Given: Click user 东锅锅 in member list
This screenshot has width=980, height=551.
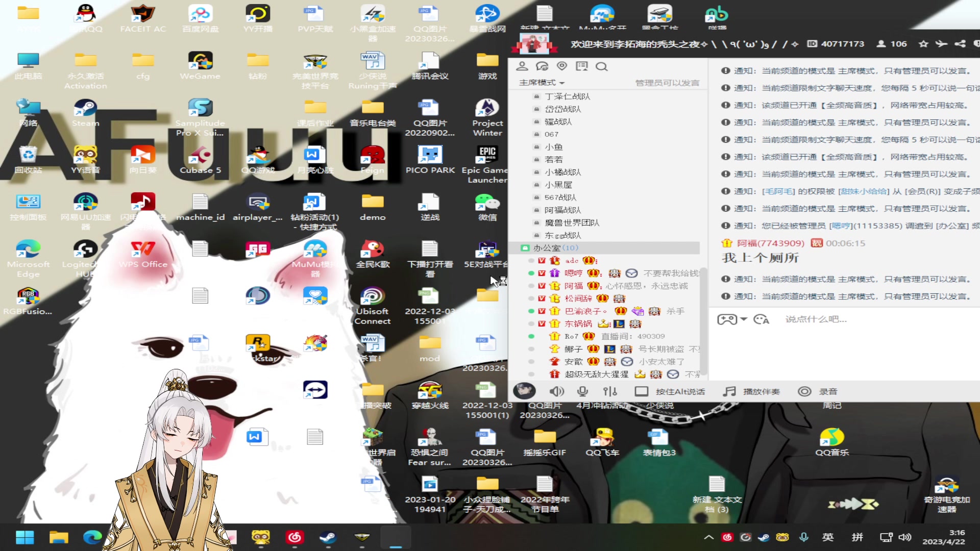Looking at the screenshot, I should click(x=578, y=324).
